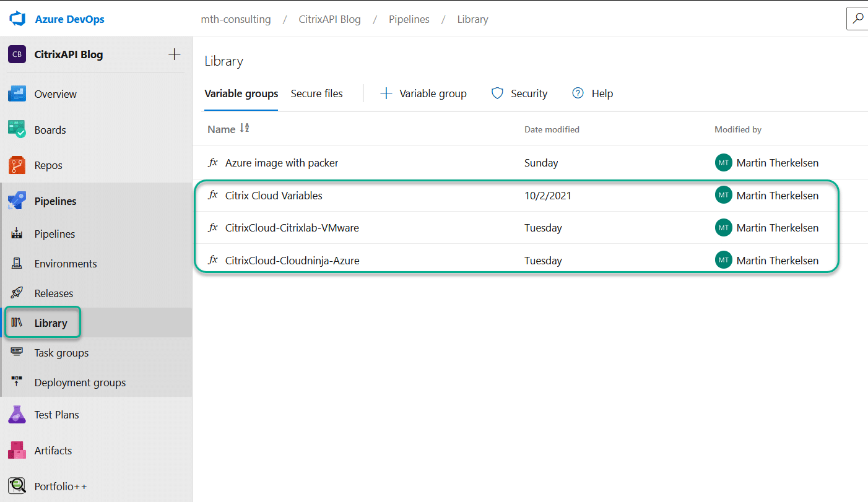This screenshot has width=868, height=502.
Task: Click the plus icon beside CitrixAPI Blog
Action: 175,54
